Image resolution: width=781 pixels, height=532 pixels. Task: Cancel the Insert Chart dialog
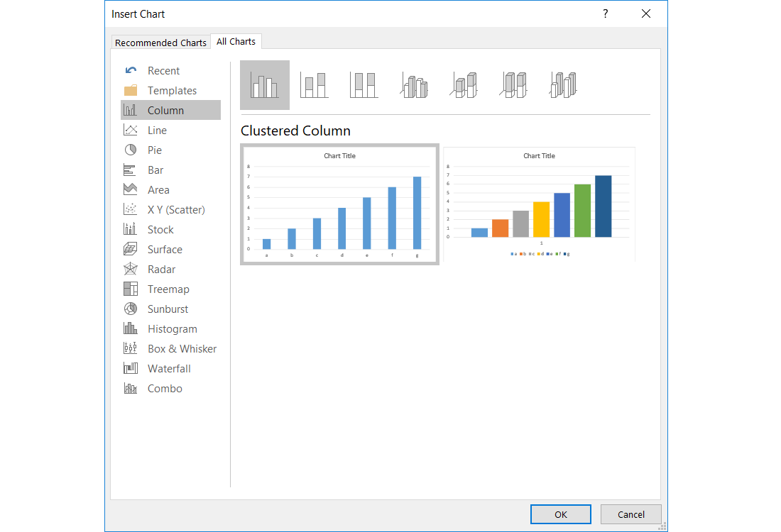point(630,514)
